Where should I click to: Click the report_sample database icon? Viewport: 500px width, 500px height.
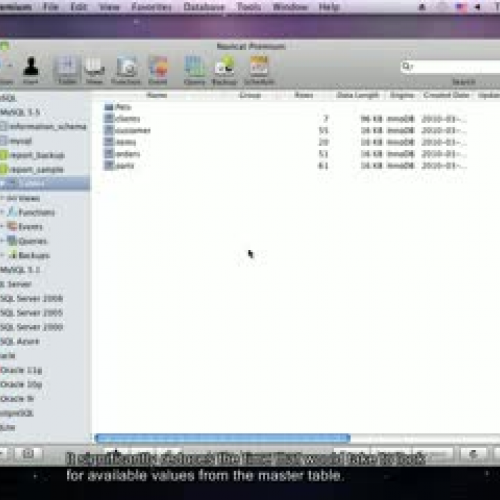[4, 169]
